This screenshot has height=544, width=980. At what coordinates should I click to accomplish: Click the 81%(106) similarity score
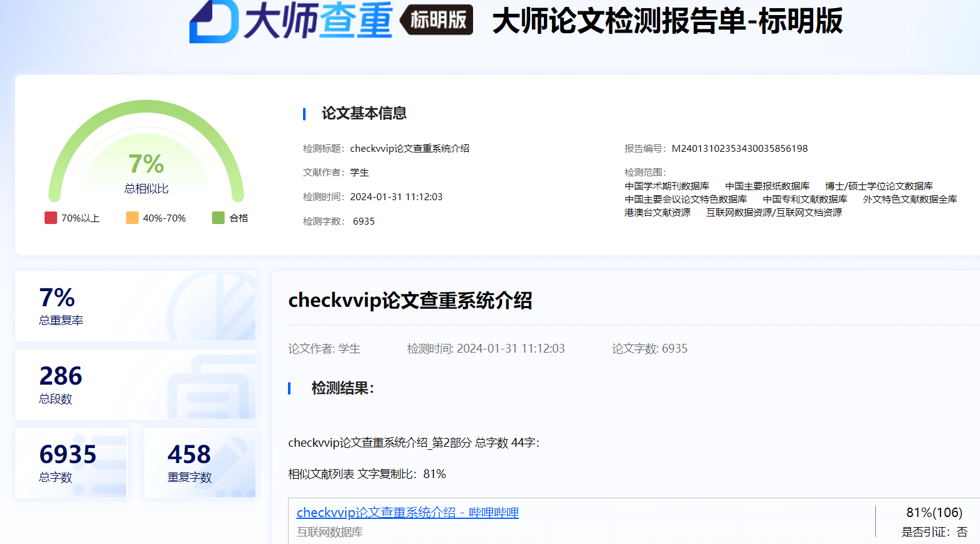point(934,513)
